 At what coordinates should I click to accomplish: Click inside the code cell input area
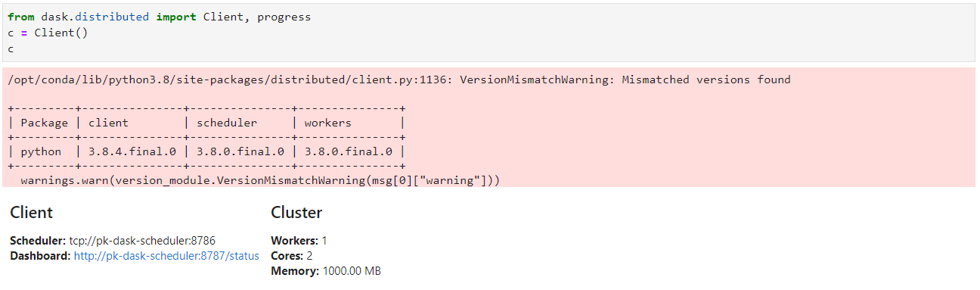pos(489,33)
